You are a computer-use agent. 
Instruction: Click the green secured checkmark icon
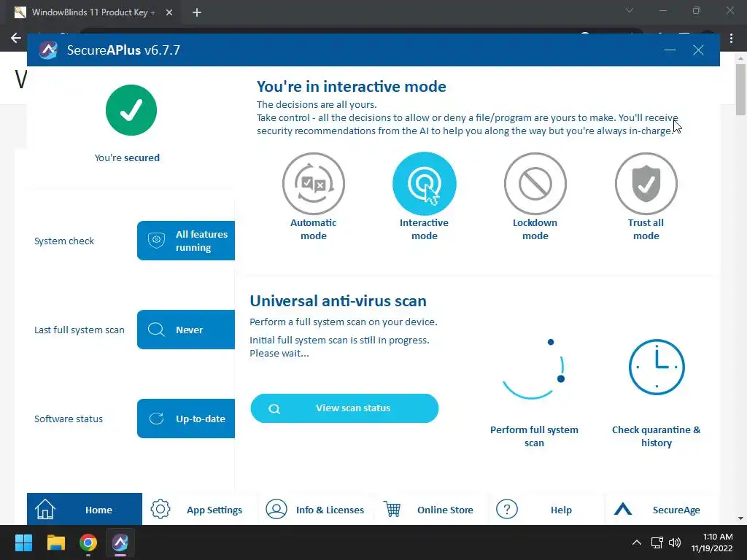(x=131, y=110)
